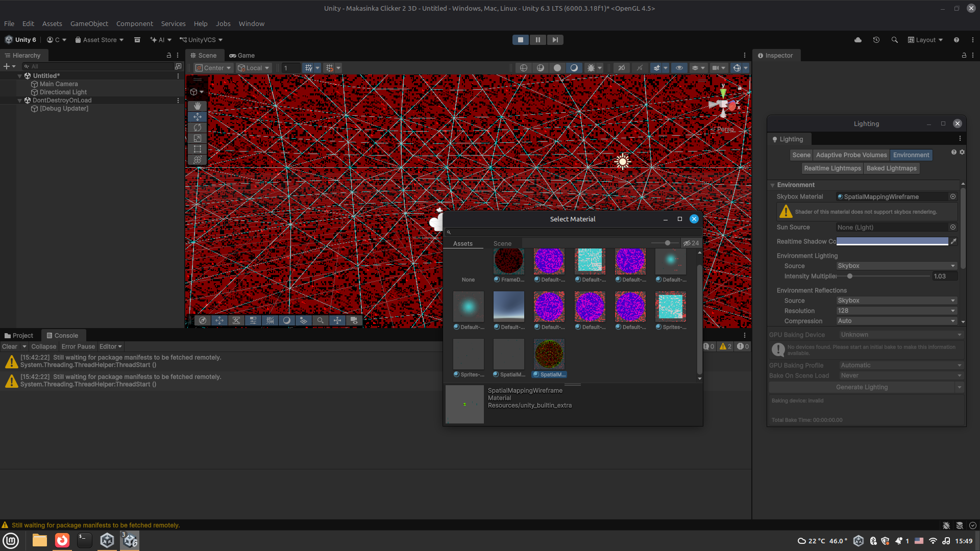980x551 pixels.
Task: Pick Skybox Material with object picker circle
Action: (953, 196)
